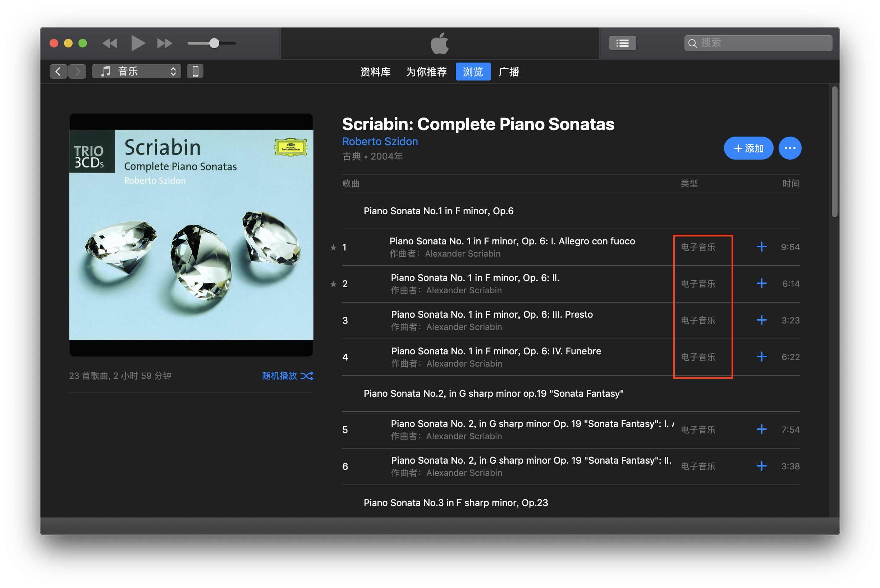Go back with the left chevron button
The image size is (880, 588).
click(x=58, y=71)
